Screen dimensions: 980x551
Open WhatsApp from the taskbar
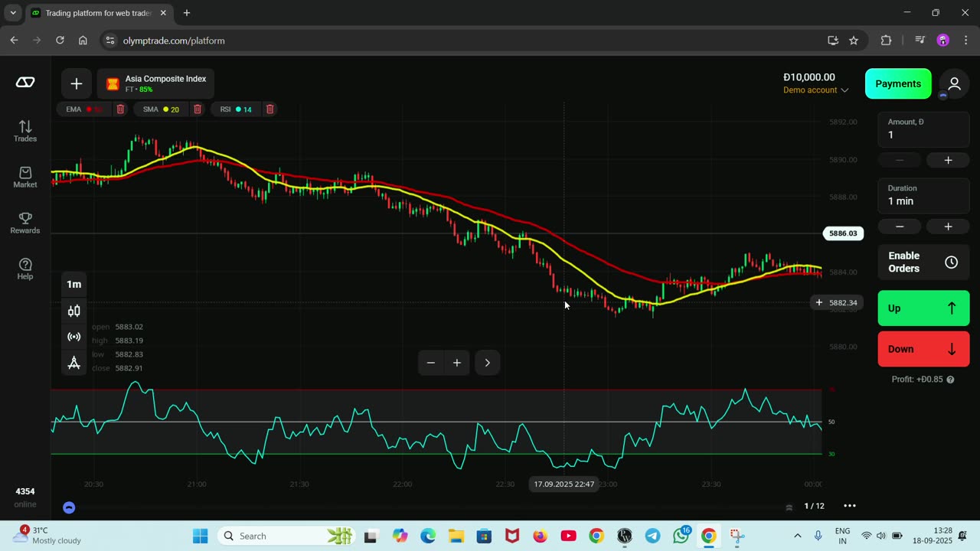[681, 536]
